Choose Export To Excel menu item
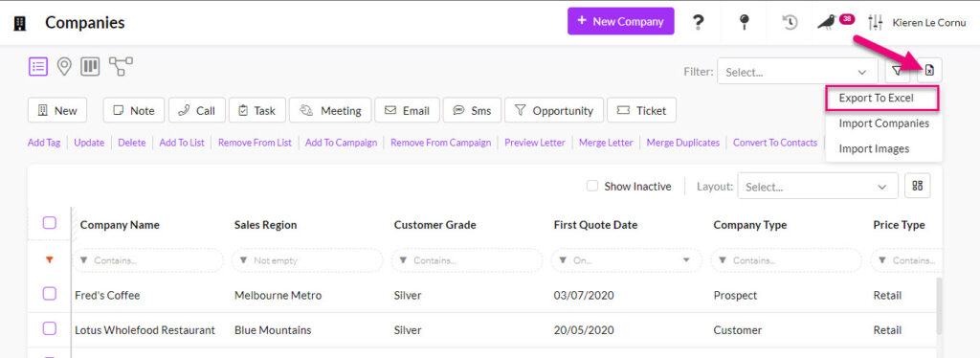This screenshot has width=980, height=358. [x=881, y=99]
